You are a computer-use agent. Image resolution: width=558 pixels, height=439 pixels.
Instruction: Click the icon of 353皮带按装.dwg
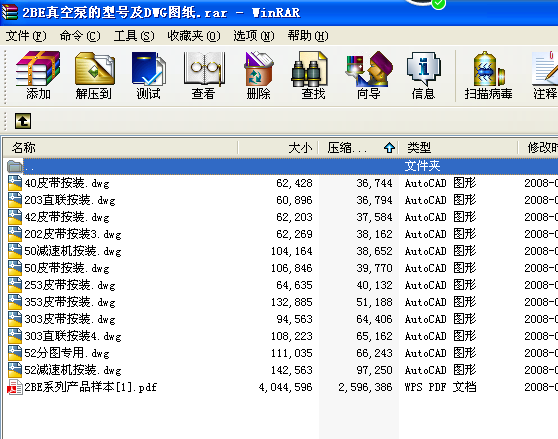point(15,302)
